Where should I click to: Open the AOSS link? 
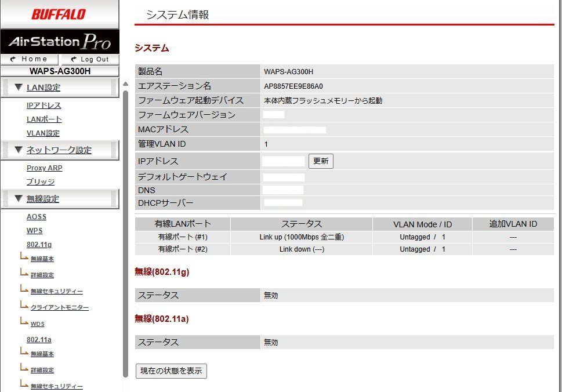tap(37, 217)
